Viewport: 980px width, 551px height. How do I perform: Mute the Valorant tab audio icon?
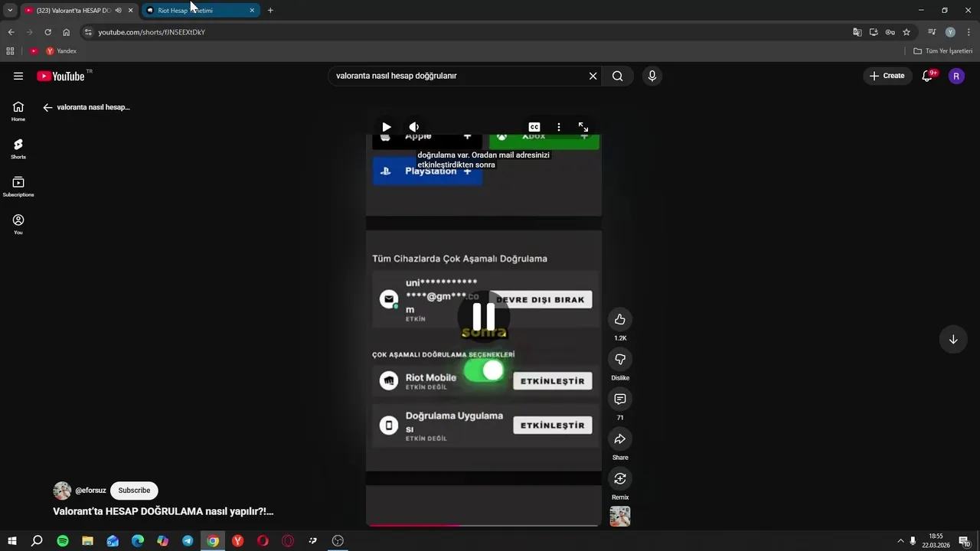[x=119, y=11]
